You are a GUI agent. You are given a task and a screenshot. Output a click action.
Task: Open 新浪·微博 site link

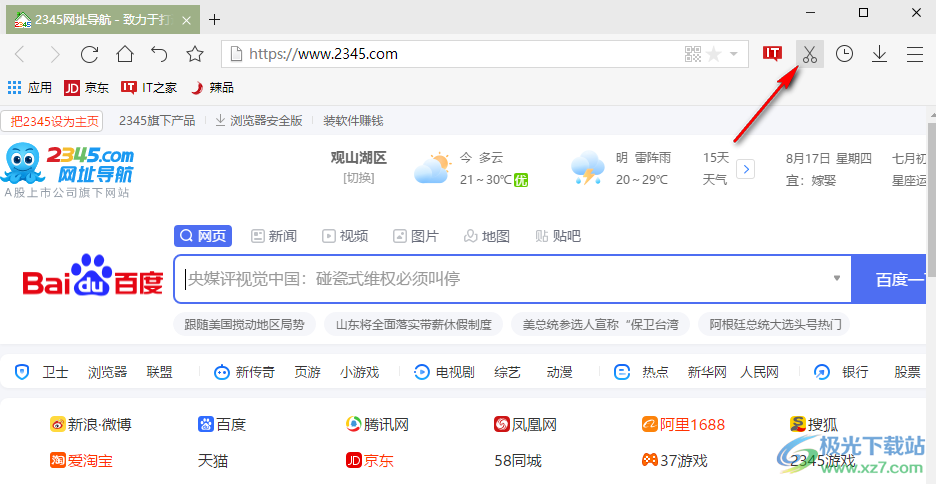pos(91,424)
